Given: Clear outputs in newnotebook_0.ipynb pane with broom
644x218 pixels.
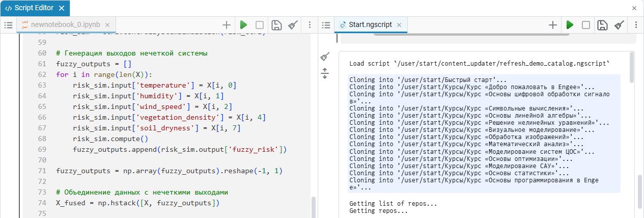Looking at the screenshot, I should pyautogui.click(x=293, y=24).
